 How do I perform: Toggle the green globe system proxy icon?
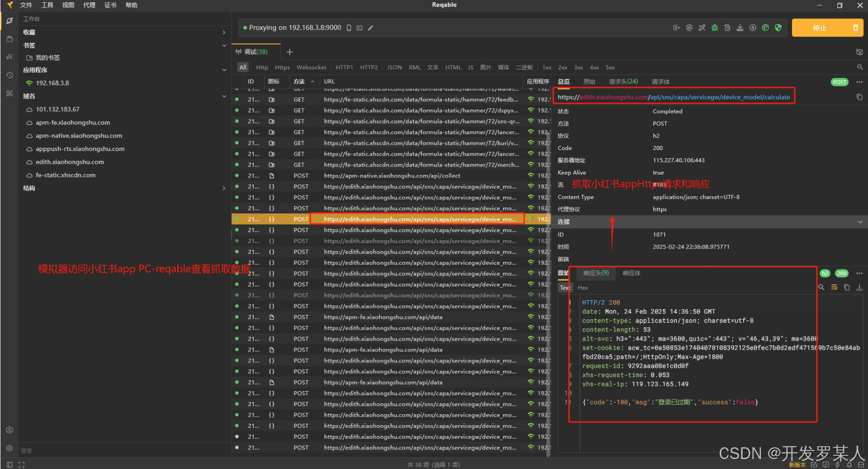click(766, 28)
